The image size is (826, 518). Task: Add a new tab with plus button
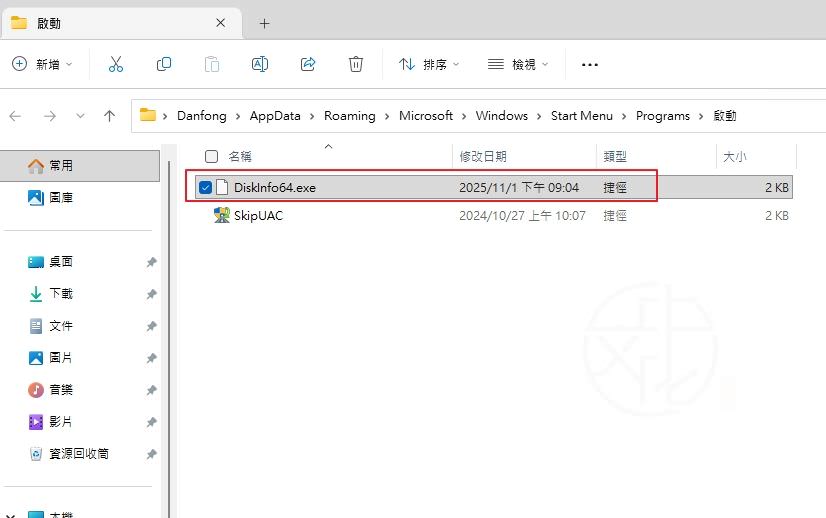tap(264, 23)
